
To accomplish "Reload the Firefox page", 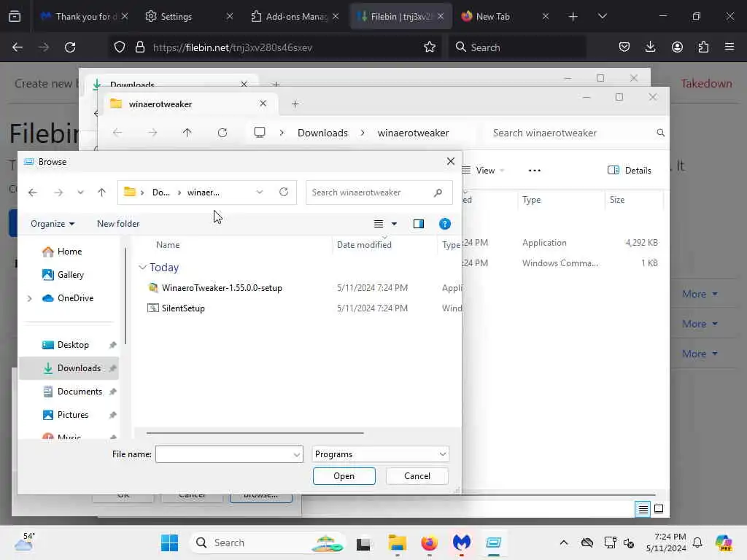I will tap(70, 47).
